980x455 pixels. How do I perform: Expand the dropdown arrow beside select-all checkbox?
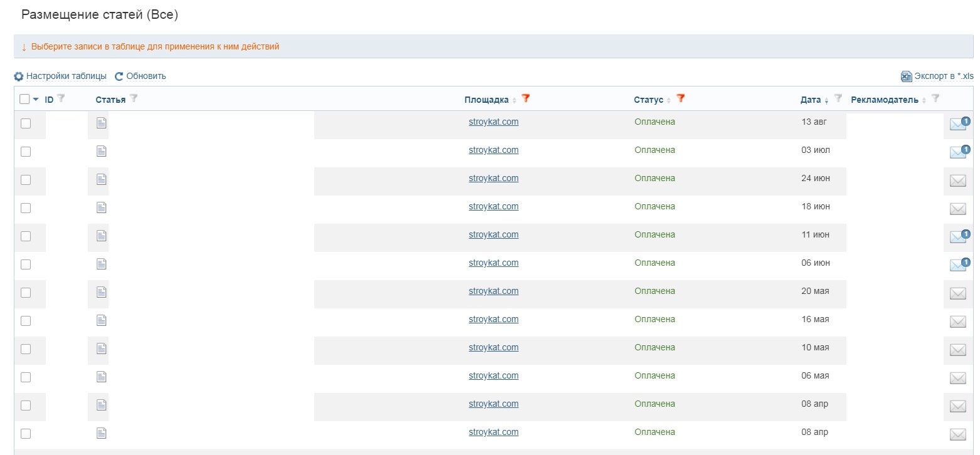tap(36, 99)
